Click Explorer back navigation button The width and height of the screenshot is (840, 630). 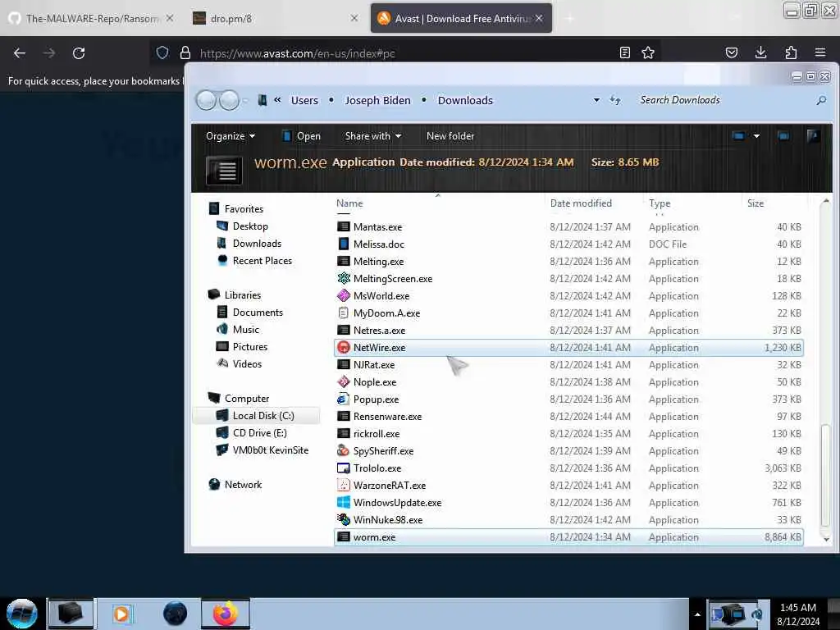[x=206, y=100]
